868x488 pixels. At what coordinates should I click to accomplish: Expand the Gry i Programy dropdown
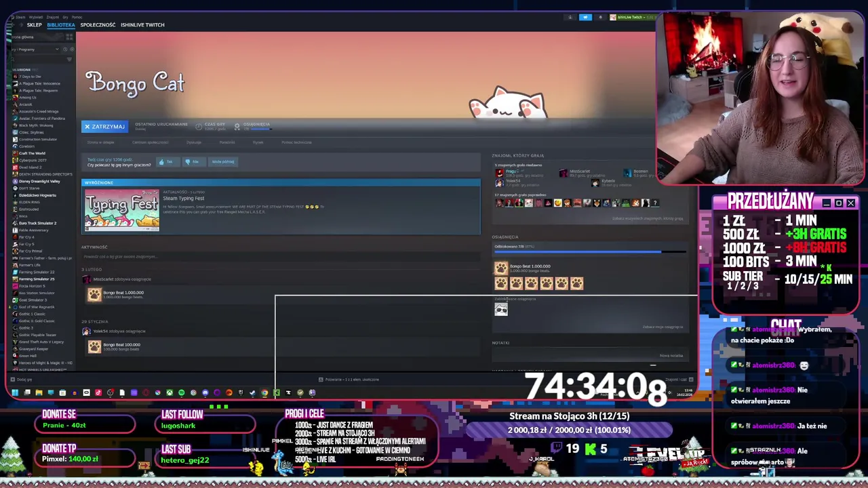pos(34,49)
